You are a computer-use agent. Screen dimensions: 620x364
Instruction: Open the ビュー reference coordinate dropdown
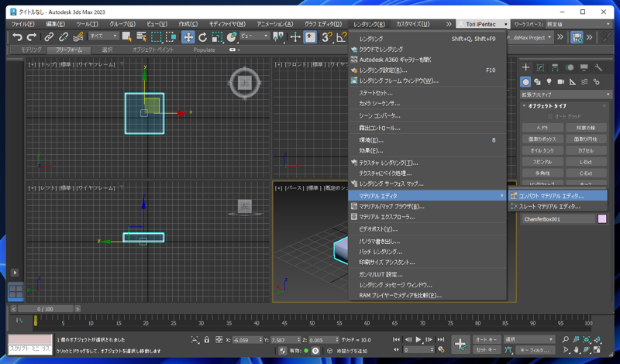click(x=255, y=36)
